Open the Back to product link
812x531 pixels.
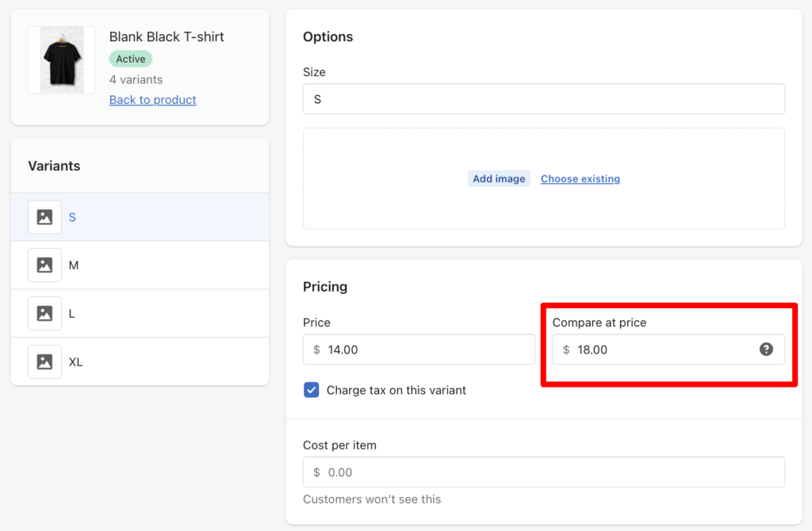point(153,99)
